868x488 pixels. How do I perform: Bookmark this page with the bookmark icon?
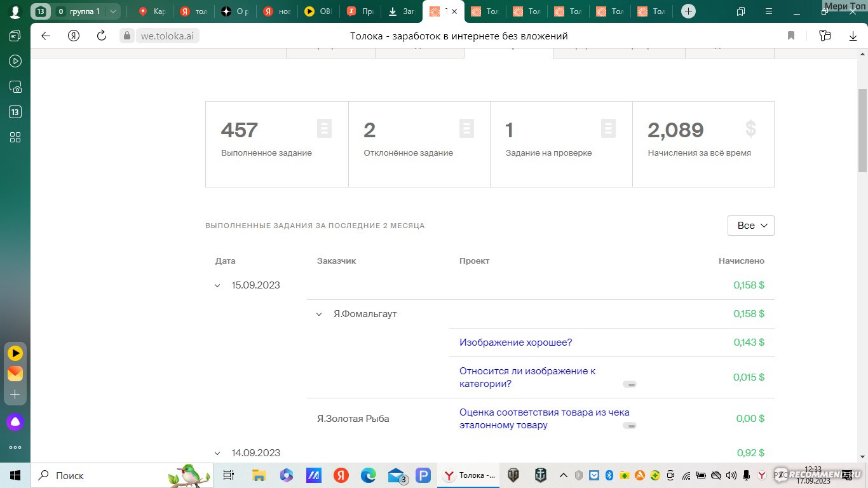coord(791,36)
